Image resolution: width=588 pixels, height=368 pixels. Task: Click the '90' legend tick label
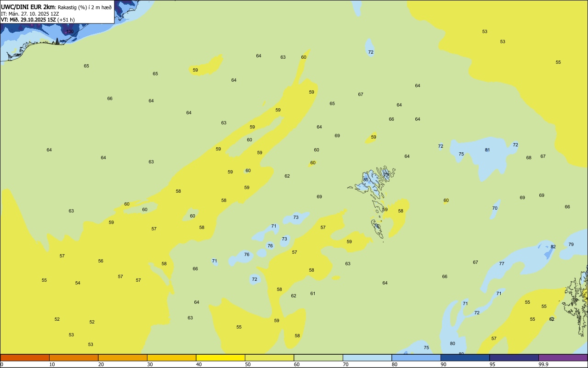(443, 364)
